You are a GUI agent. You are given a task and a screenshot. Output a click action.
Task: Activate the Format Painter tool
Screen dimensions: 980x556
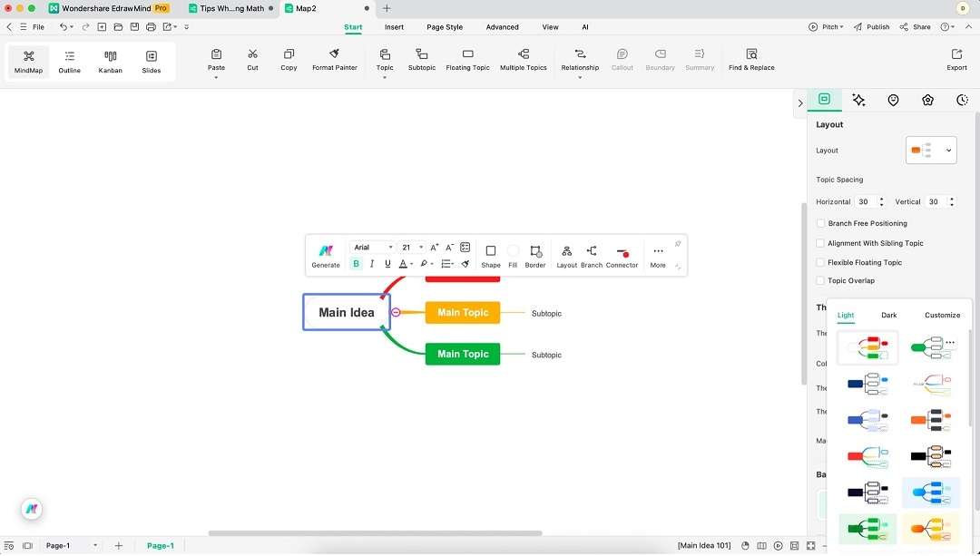tap(334, 60)
